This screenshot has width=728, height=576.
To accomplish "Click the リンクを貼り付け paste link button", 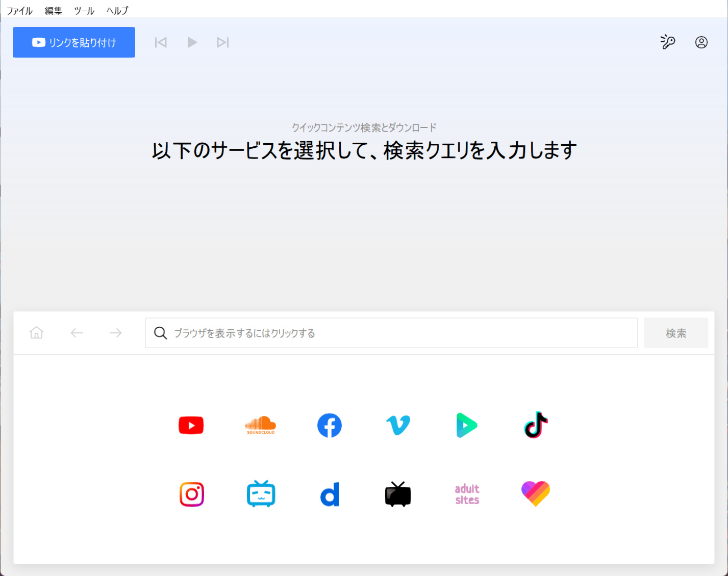I will pos(74,42).
